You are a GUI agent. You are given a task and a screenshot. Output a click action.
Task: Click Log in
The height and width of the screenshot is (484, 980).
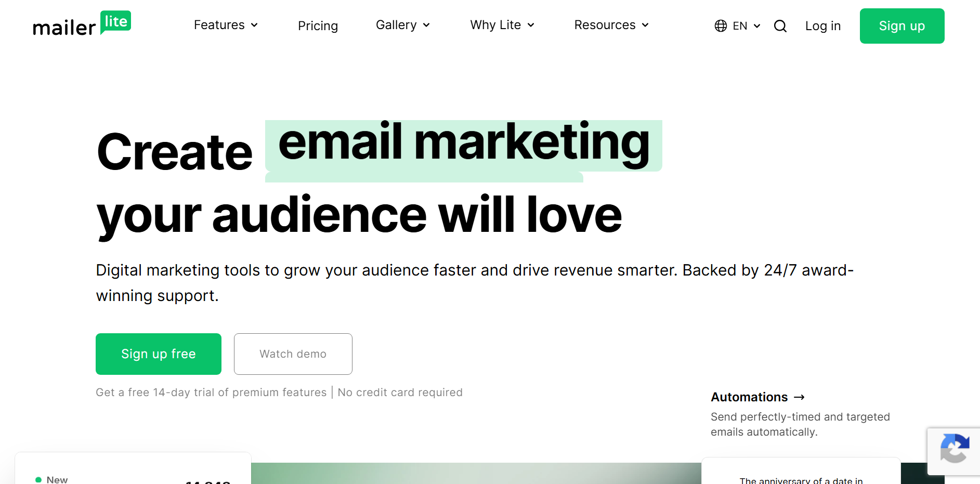822,25
